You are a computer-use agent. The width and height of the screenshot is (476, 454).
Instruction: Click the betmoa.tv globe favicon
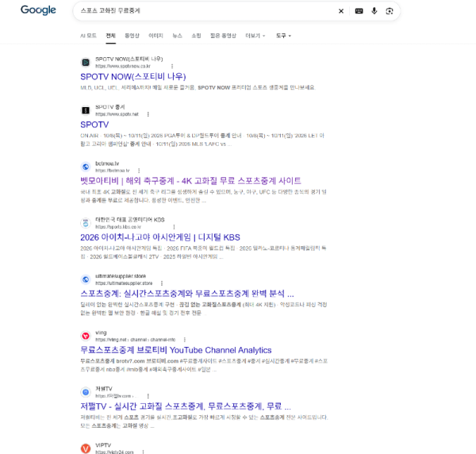[86, 167]
